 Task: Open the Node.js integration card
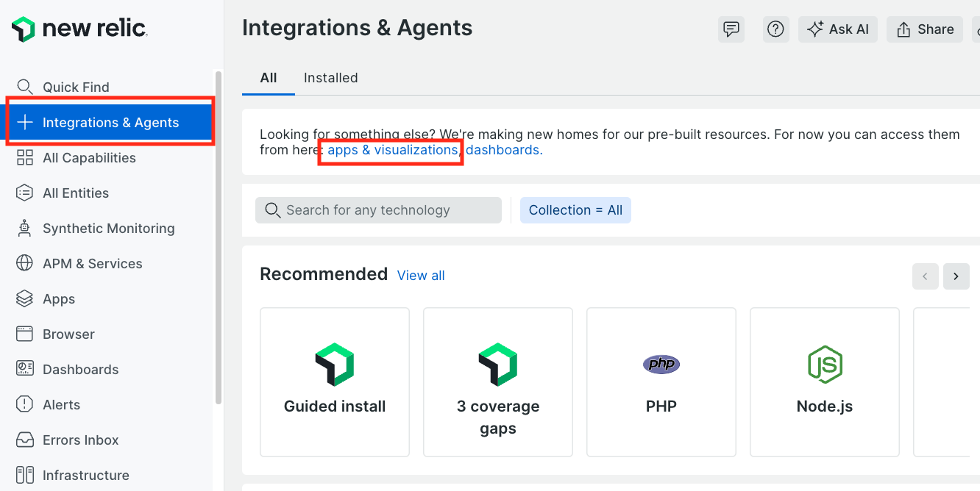[825, 382]
